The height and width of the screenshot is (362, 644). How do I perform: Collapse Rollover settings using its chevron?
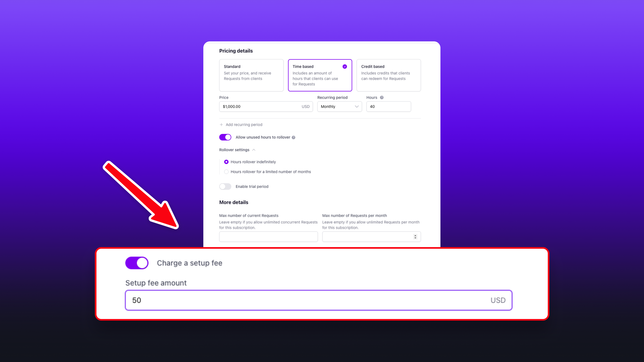pos(254,150)
